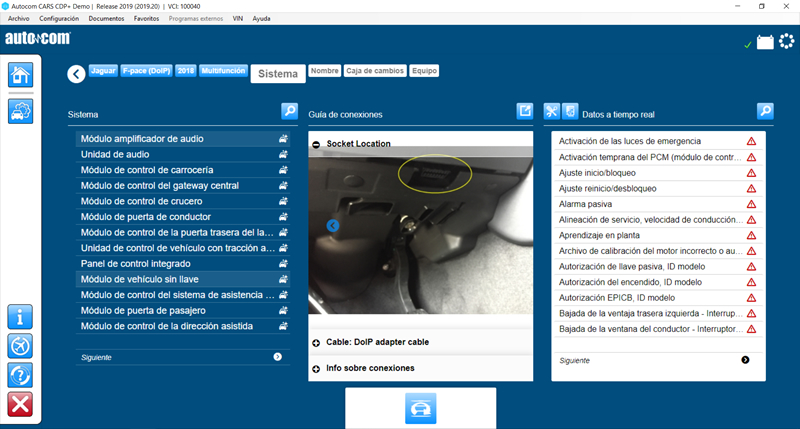Switch to the Equipo tab

(424, 71)
